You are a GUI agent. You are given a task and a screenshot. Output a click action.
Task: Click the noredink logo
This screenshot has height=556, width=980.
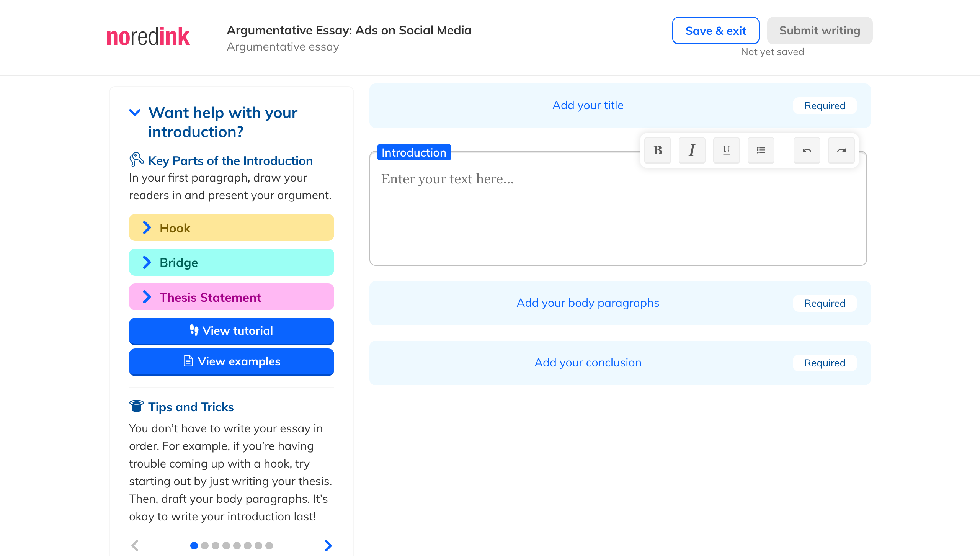[148, 37]
